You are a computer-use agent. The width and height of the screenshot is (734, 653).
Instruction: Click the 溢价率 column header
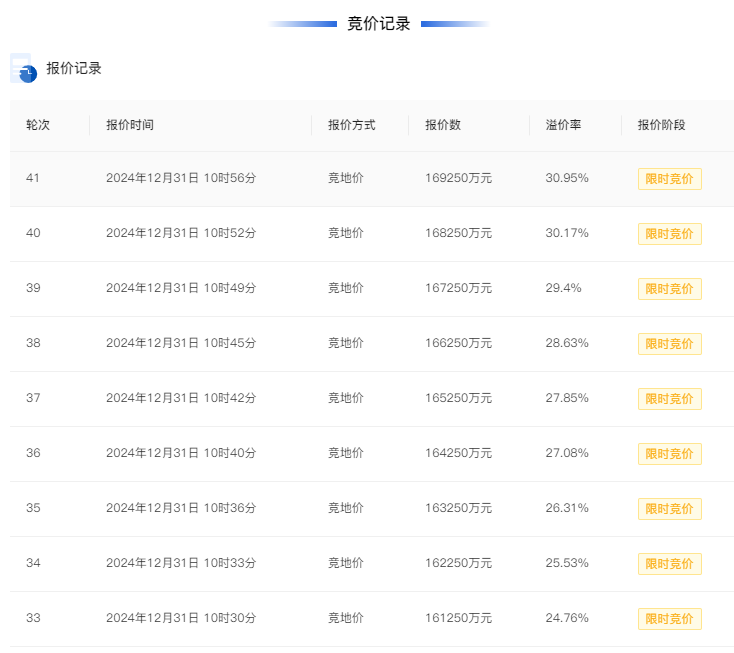point(563,125)
